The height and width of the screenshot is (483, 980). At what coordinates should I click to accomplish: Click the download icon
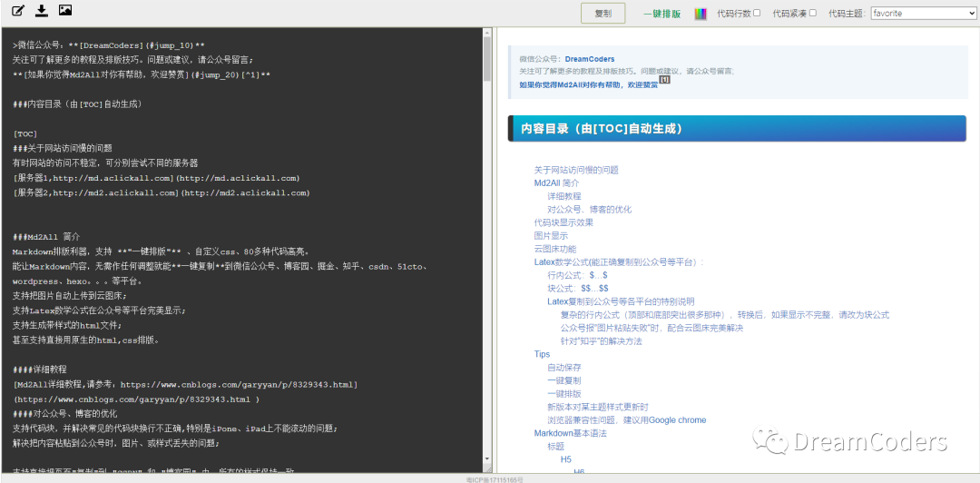41,10
